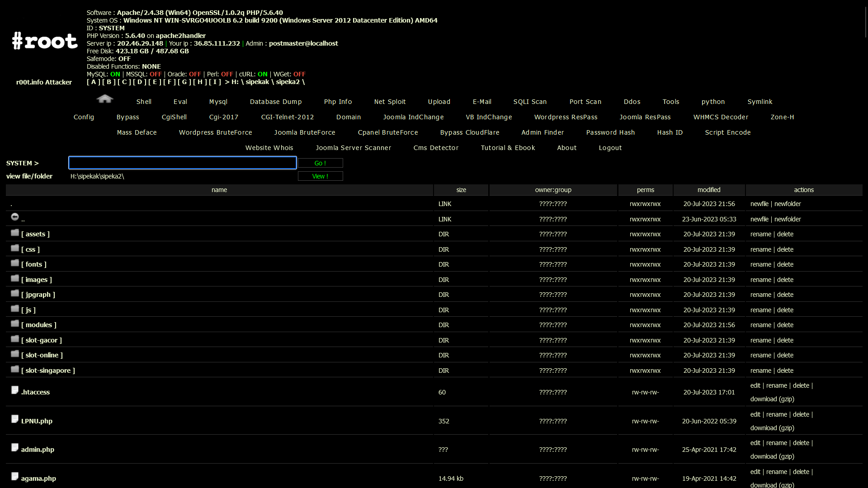The image size is (868, 488).
Task: Click the #root logo
Action: tap(44, 41)
